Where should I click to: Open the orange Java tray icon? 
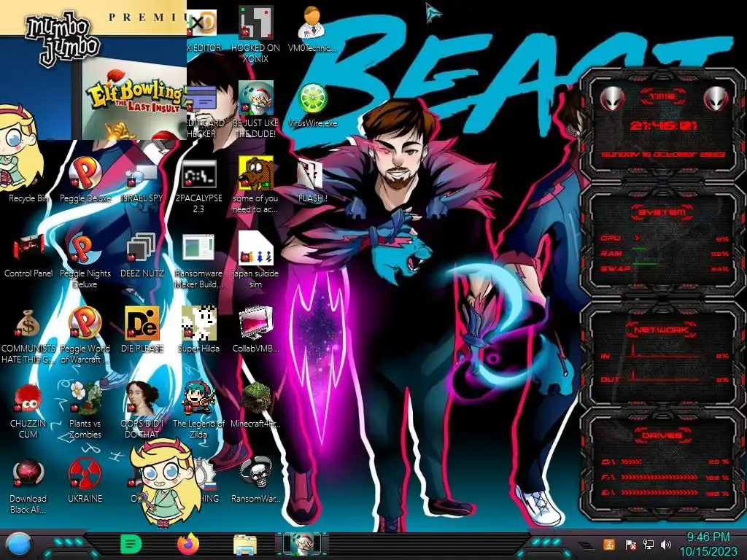[x=609, y=544]
